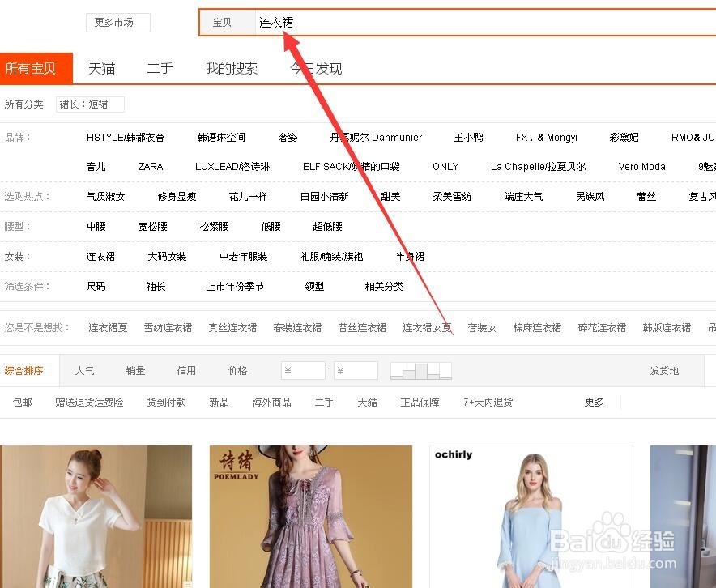
Task: Filter waist type by 中腰
Action: coord(96,227)
